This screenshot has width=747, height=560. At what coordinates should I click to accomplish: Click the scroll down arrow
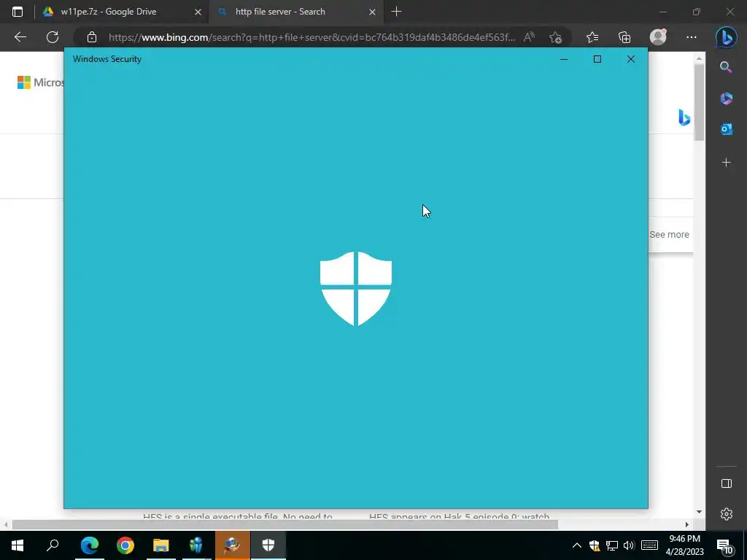[x=699, y=512]
